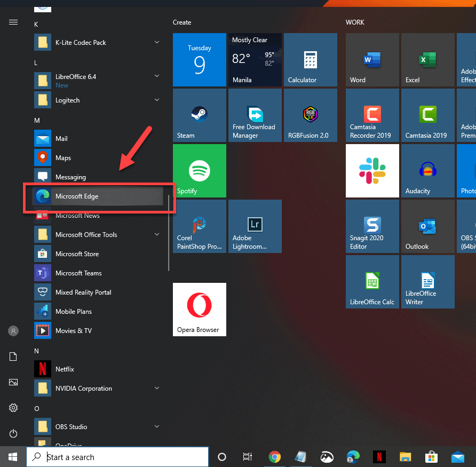Open Netflix from the app list
The height and width of the screenshot is (467, 476).
pyautogui.click(x=99, y=369)
